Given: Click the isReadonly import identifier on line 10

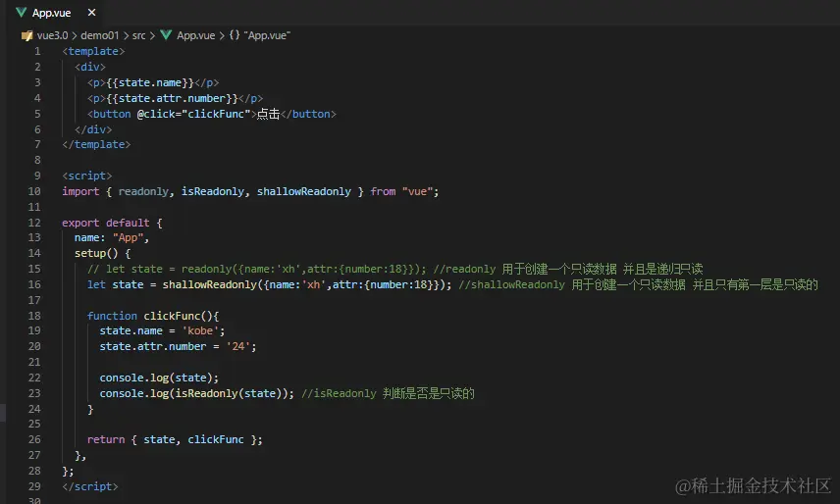Looking at the screenshot, I should (213, 191).
